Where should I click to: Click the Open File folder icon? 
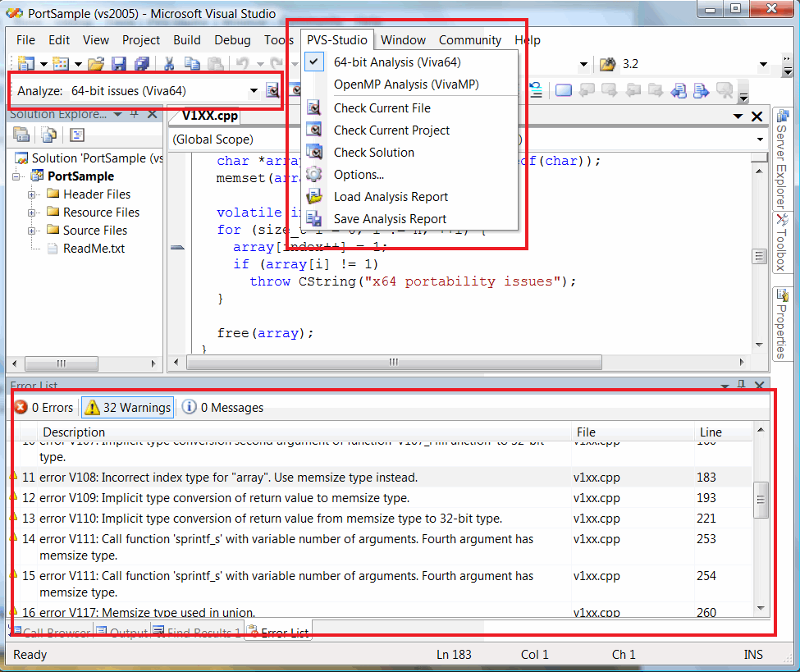96,64
